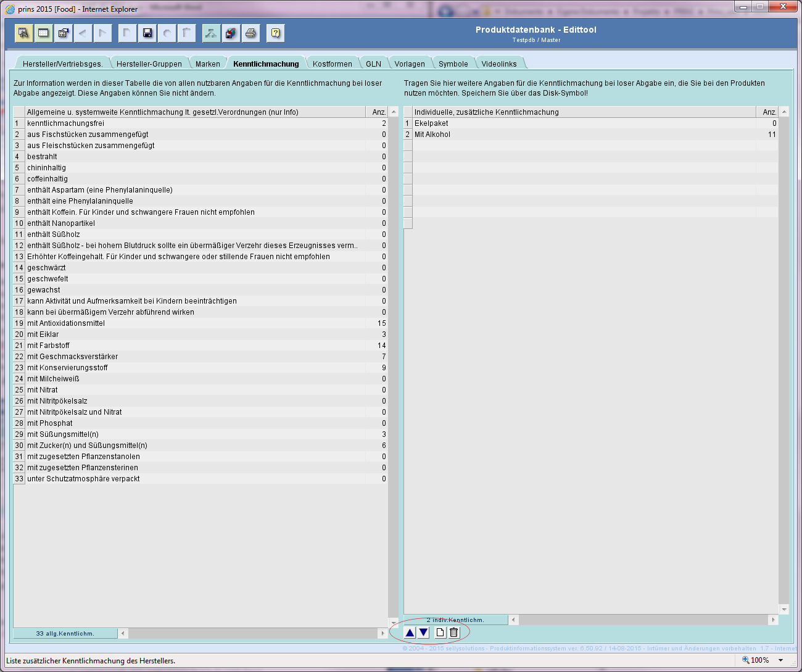Image resolution: width=802 pixels, height=672 pixels.
Task: Click the table list view icon
Action: click(43, 33)
